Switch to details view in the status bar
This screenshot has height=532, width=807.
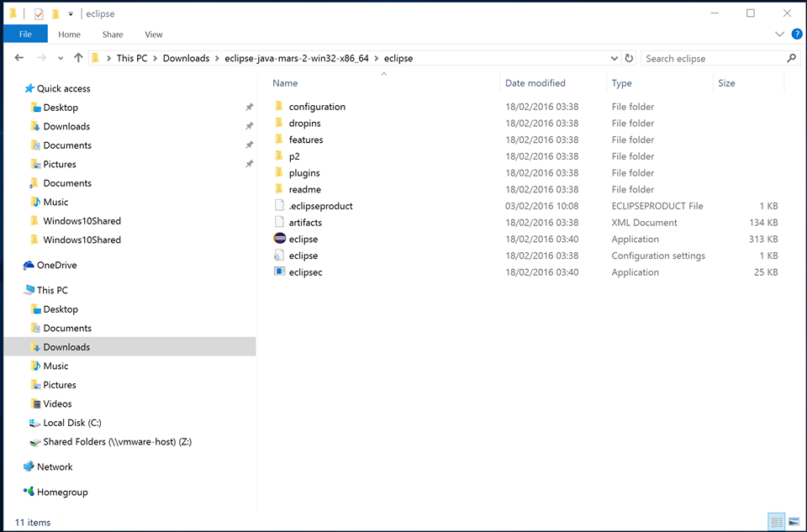(x=776, y=522)
